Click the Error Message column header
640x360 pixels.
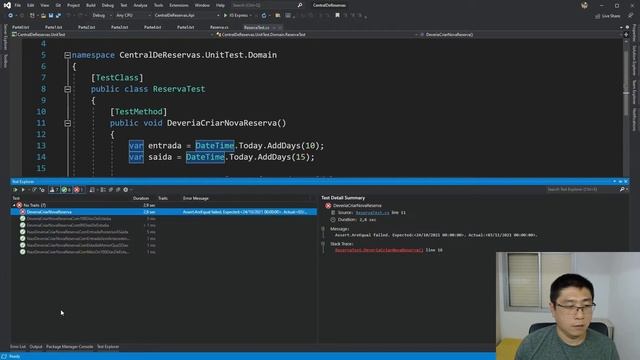[196, 198]
